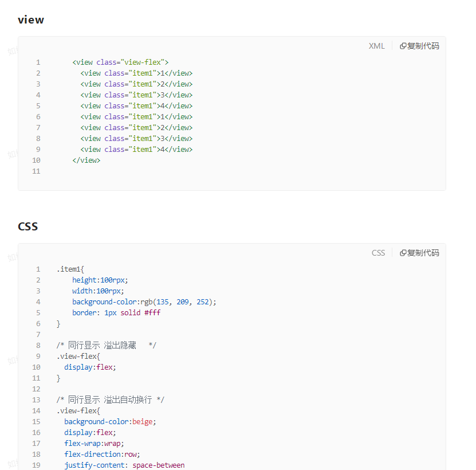The image size is (476, 470).
Task: Select line number 19 in the CSS block
Action: (x=36, y=465)
